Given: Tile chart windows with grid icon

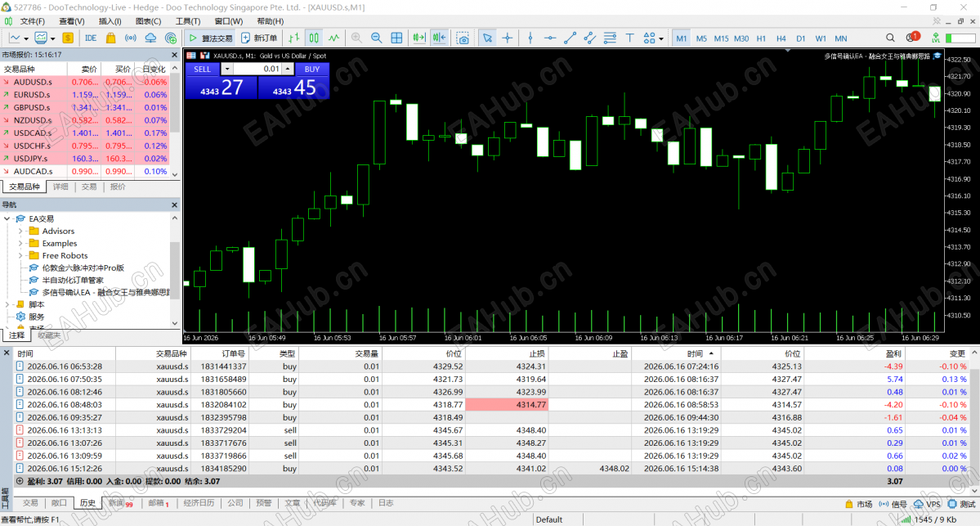Looking at the screenshot, I should pyautogui.click(x=396, y=38).
